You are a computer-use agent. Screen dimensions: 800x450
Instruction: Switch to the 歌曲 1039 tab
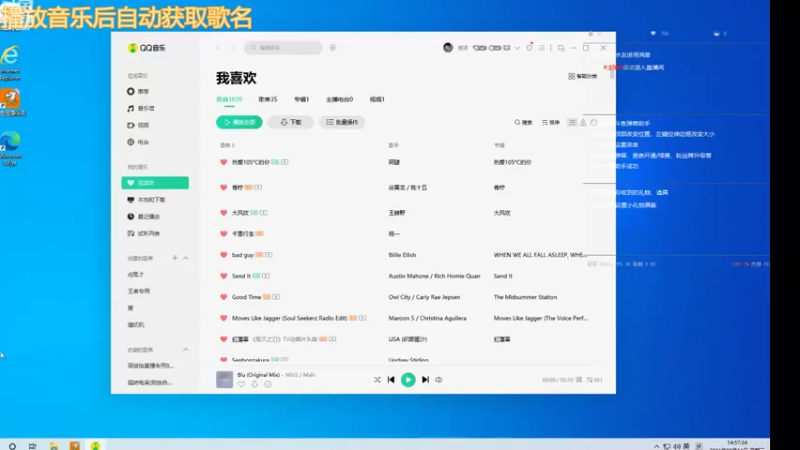[x=229, y=99]
